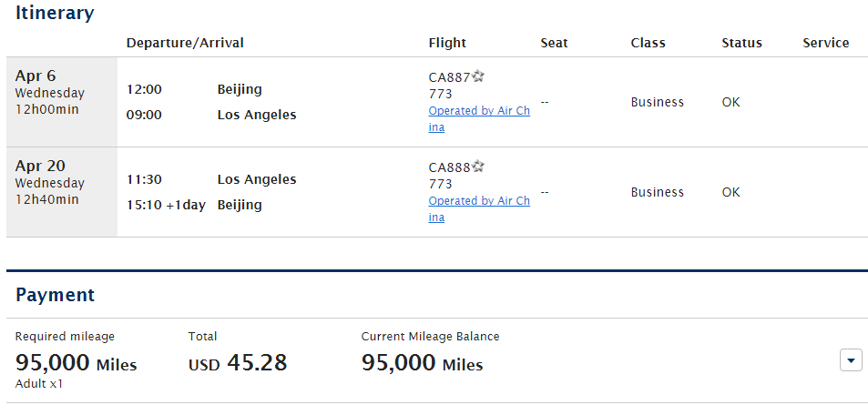868x415 pixels.
Task: Click the Payment section heading
Action: tap(55, 295)
